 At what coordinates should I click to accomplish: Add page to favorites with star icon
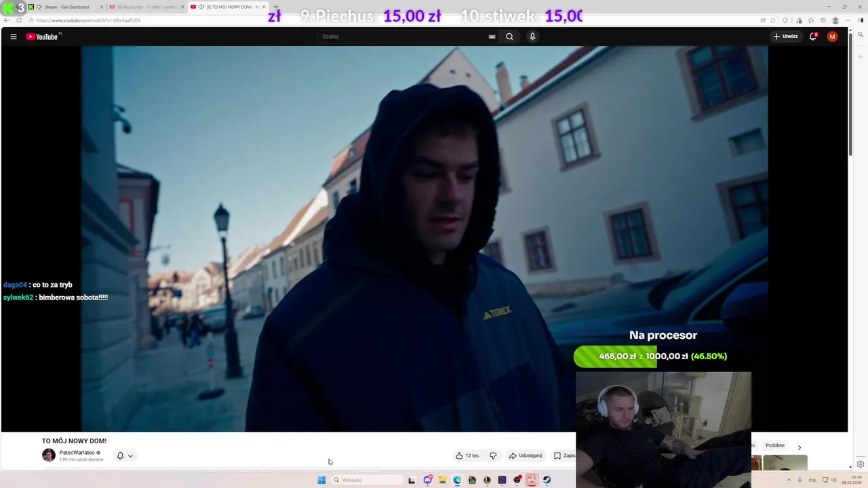coord(772,20)
